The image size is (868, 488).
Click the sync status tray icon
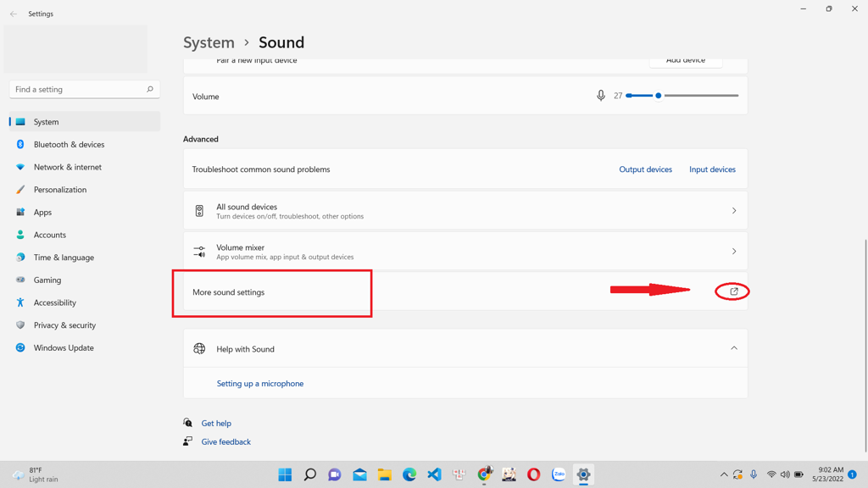pyautogui.click(x=738, y=474)
